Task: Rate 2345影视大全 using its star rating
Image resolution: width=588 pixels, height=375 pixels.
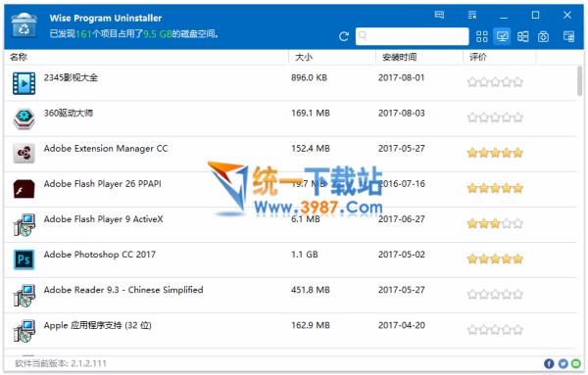Action: click(x=495, y=81)
